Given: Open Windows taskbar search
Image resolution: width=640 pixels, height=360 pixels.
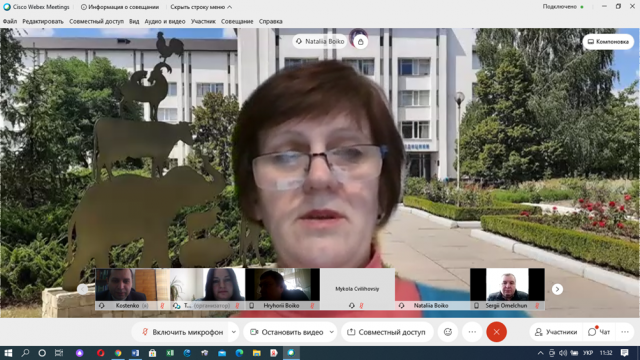Looking at the screenshot, I should point(25,353).
